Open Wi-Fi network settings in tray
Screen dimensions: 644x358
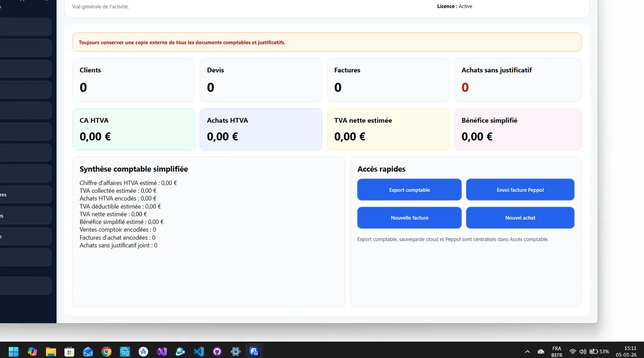point(572,352)
